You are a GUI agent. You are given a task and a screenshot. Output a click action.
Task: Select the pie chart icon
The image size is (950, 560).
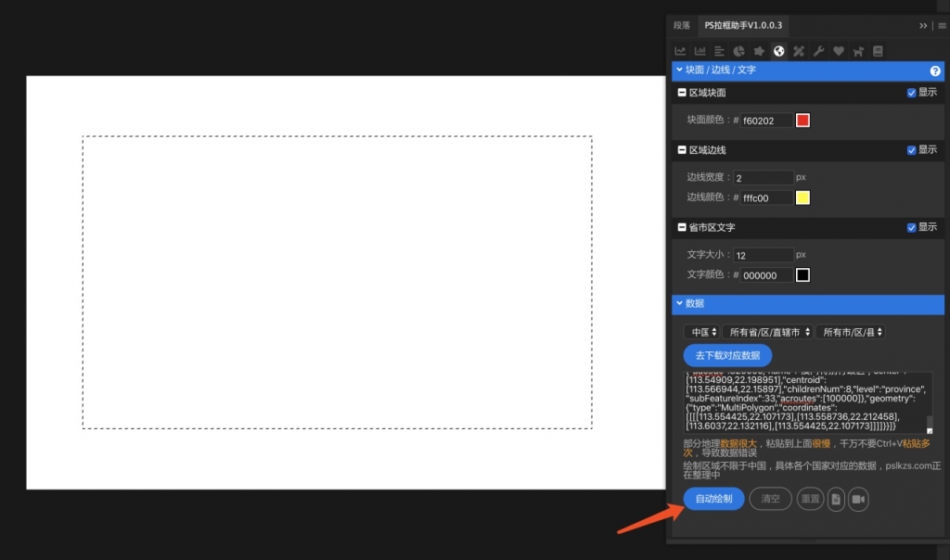click(739, 51)
